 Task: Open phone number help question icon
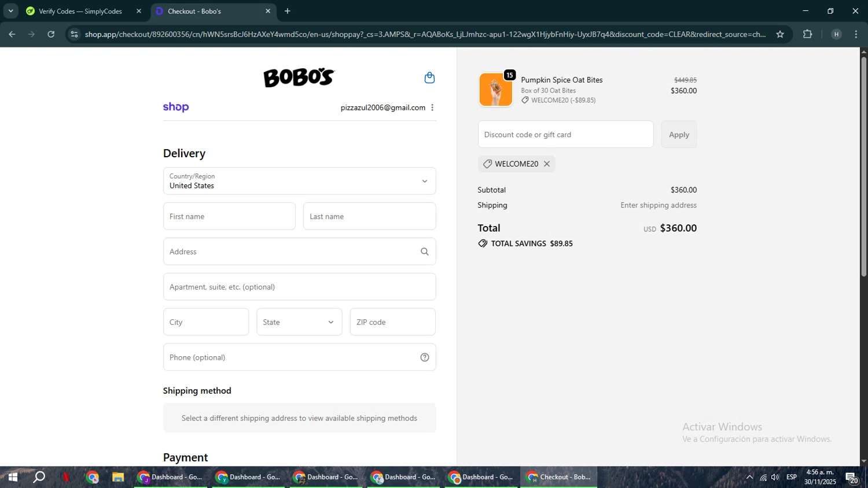pos(425,357)
